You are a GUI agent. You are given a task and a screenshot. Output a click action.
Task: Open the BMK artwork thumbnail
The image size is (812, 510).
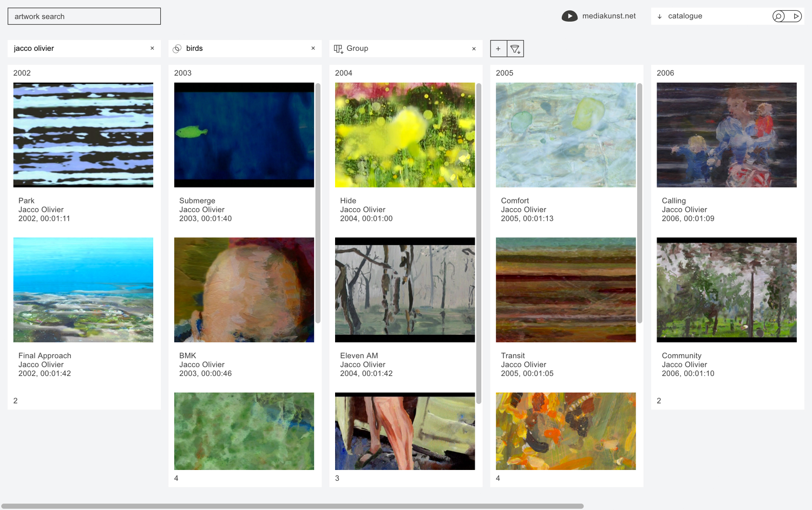coord(244,290)
